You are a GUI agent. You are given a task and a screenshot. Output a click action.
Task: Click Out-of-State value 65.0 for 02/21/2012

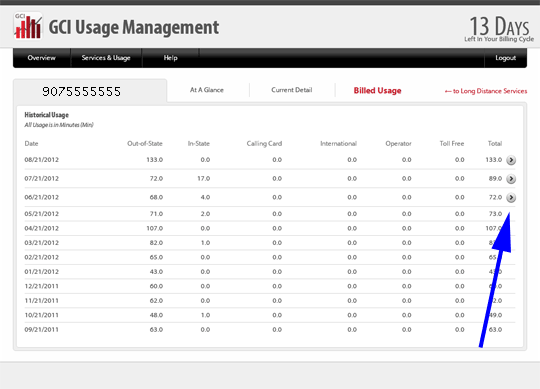click(x=156, y=257)
